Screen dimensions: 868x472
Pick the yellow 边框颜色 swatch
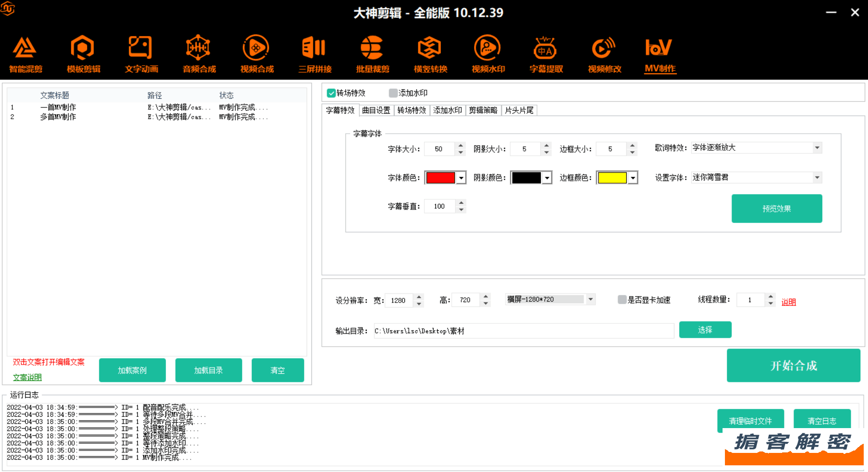[x=612, y=178]
